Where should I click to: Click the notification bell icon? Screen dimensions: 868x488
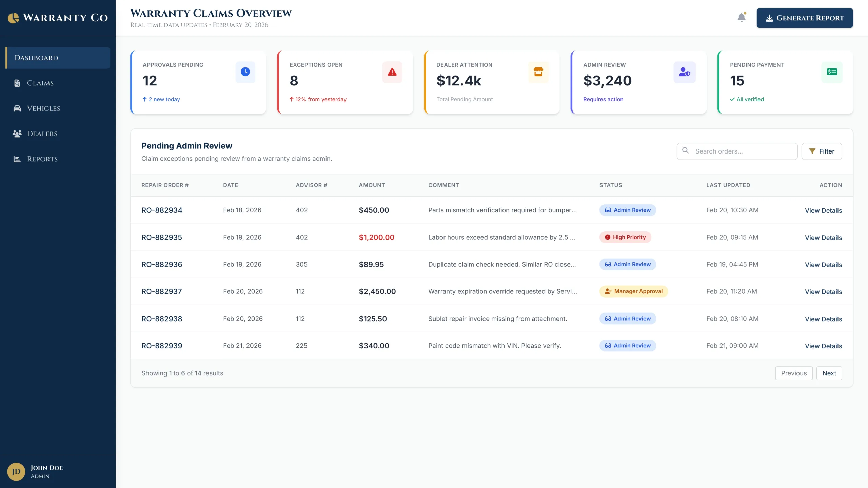pos(742,18)
